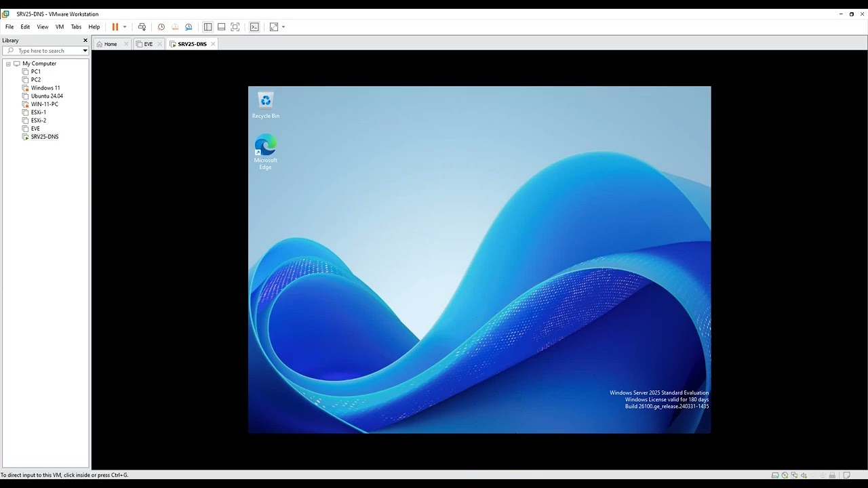The image size is (868, 488).
Task: Click the network adapter status icon
Action: click(x=794, y=475)
